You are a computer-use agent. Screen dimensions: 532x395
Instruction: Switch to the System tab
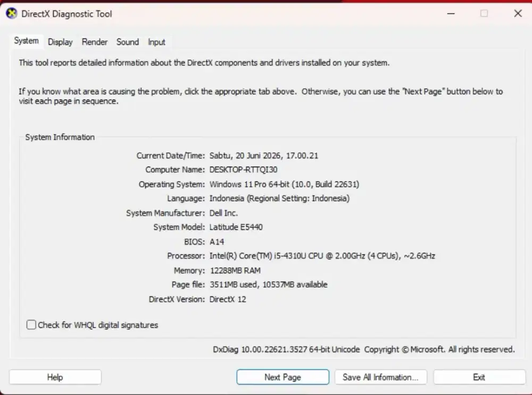pos(26,41)
